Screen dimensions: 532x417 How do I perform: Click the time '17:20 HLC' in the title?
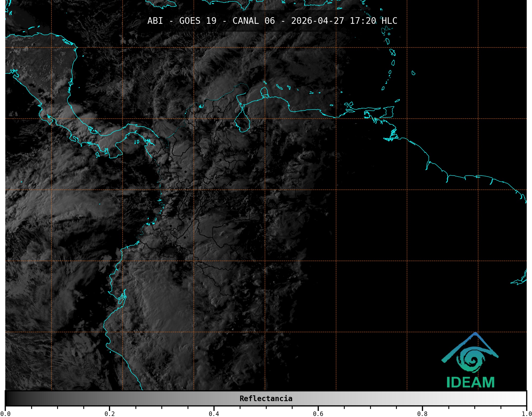(x=373, y=21)
